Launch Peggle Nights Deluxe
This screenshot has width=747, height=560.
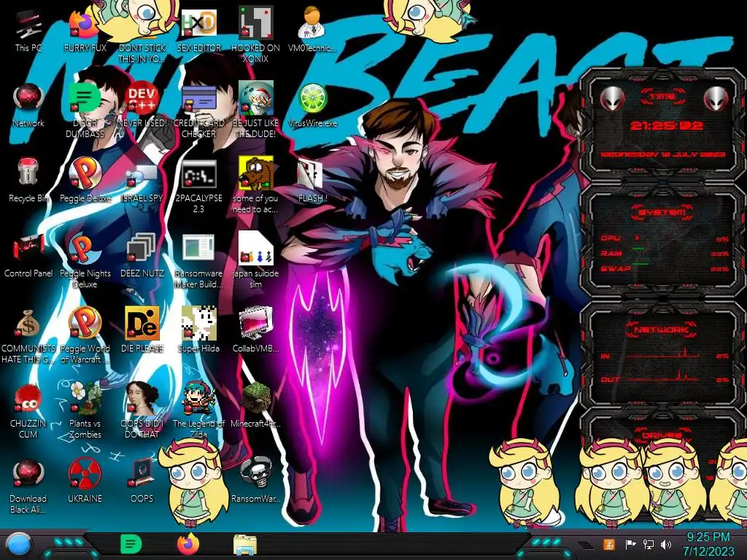pos(85,261)
